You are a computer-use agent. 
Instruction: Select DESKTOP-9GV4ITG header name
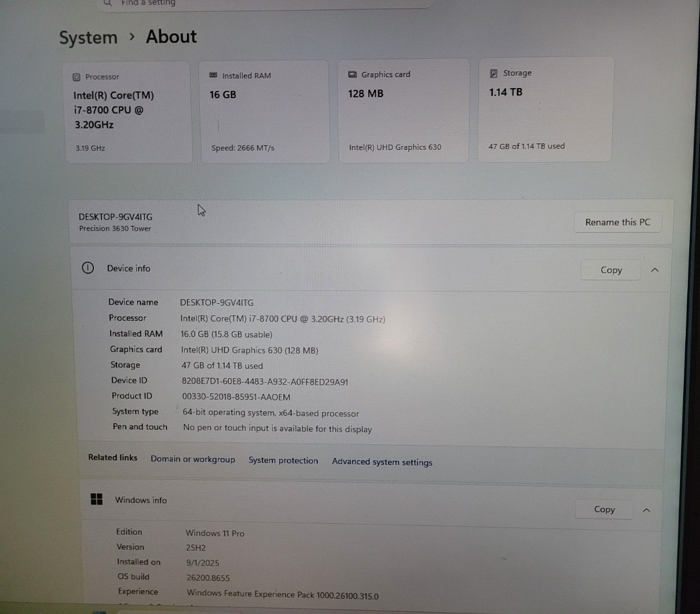click(115, 216)
